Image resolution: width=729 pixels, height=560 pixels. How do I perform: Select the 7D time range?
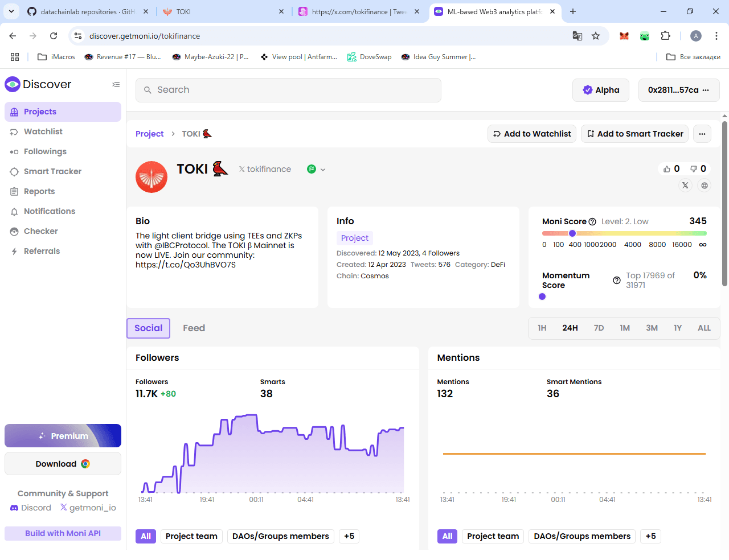coord(599,328)
